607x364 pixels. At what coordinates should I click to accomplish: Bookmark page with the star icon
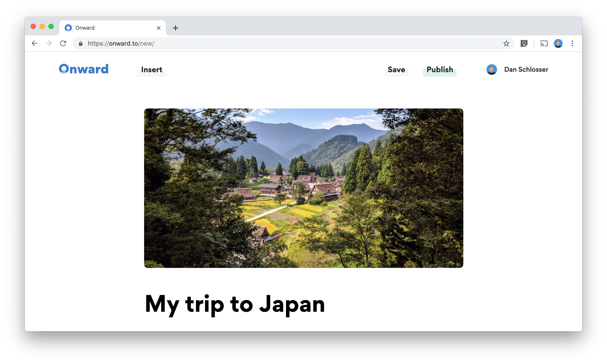506,43
